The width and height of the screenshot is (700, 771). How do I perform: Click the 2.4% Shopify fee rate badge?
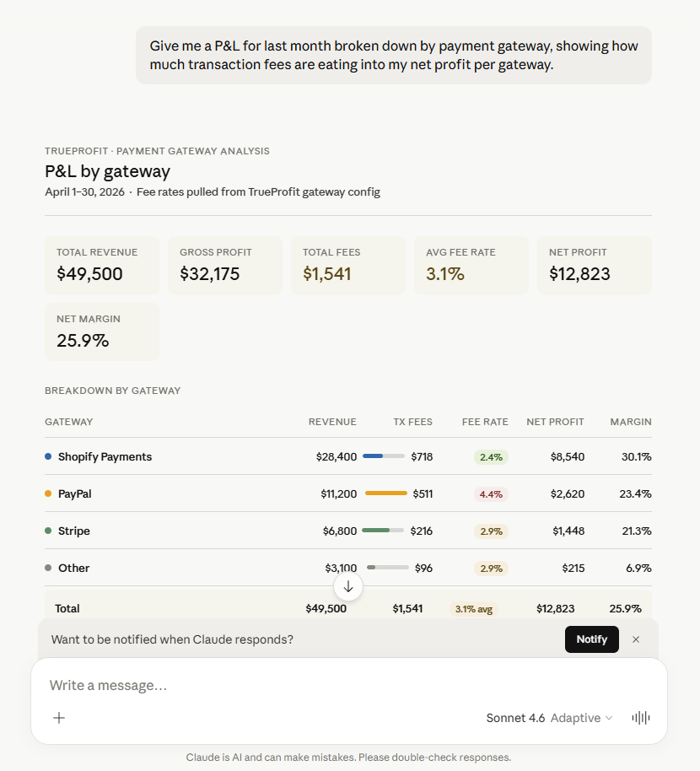491,457
